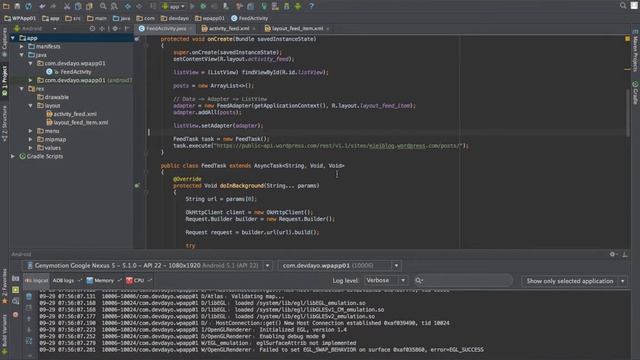Screen dimensions: 640x360
Task: Select the main breadcrumb
Action: pos(97,18)
